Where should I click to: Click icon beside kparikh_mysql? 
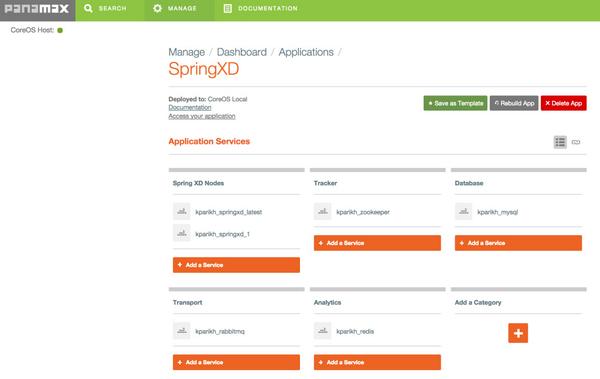pyautogui.click(x=463, y=211)
